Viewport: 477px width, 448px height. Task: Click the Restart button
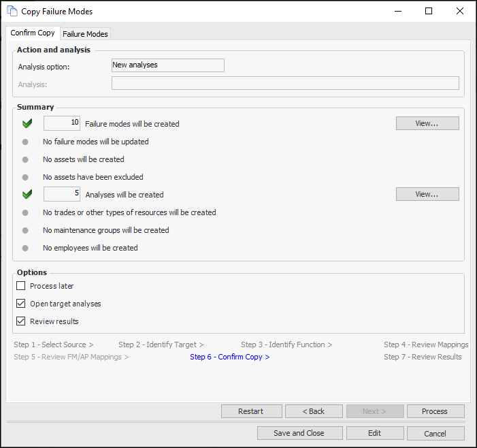tap(251, 411)
